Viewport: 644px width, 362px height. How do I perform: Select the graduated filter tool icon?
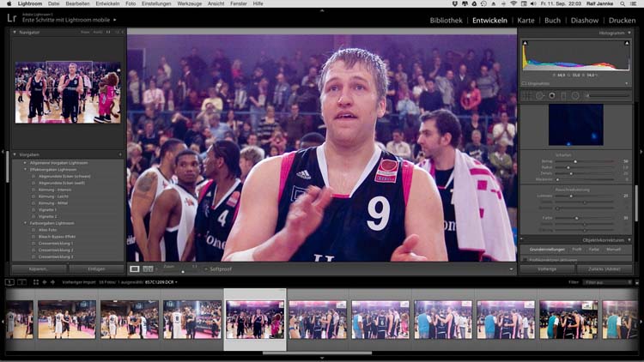click(x=563, y=95)
